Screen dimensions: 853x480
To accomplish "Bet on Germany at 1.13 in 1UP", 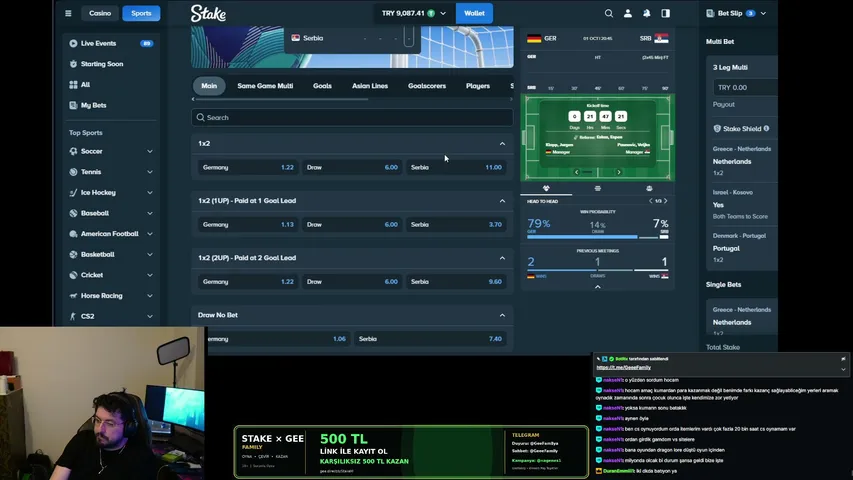I will point(248,224).
